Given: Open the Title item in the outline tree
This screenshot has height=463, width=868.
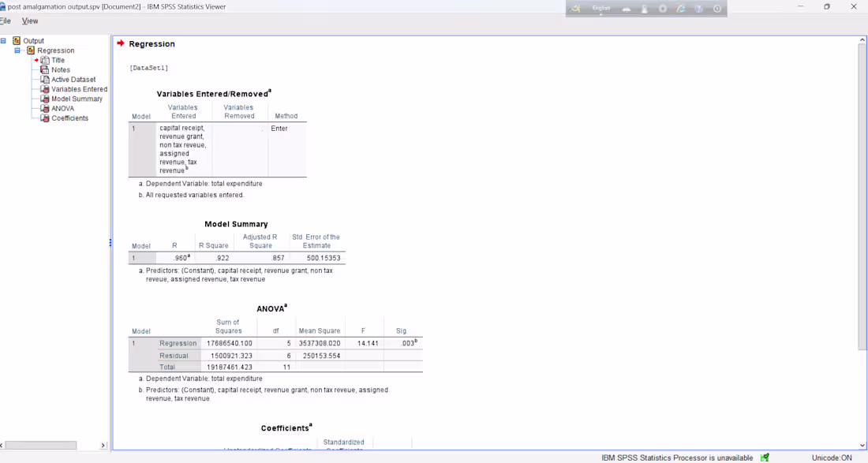Looking at the screenshot, I should [44, 60].
